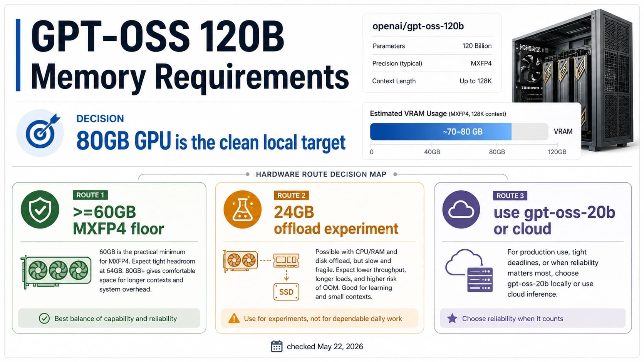Click the orange dual-fan GPU icon

point(241,260)
